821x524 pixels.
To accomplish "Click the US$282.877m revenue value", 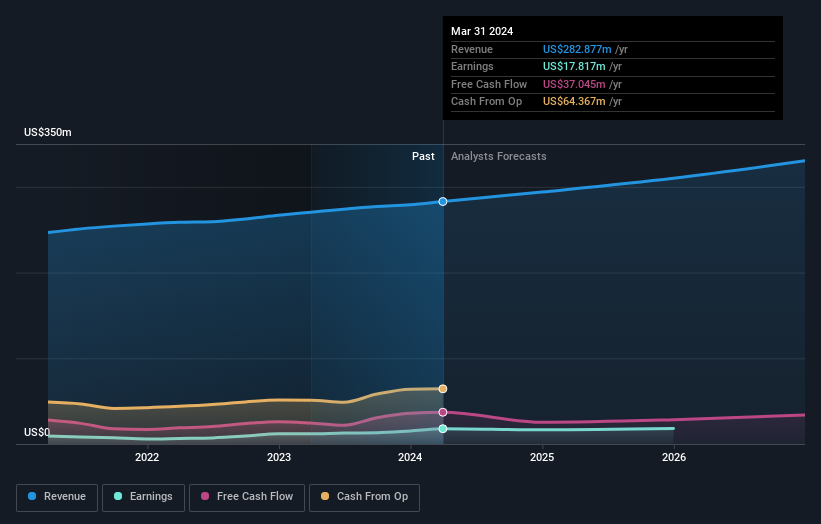I will tap(577, 49).
